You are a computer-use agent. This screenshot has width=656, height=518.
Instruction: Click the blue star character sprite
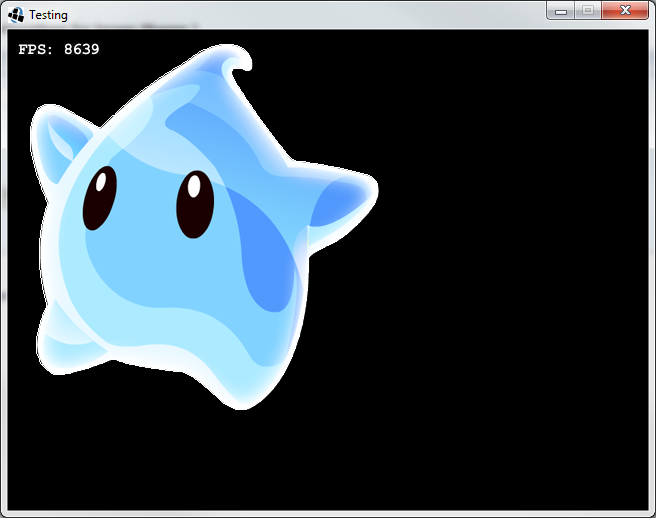204,227
